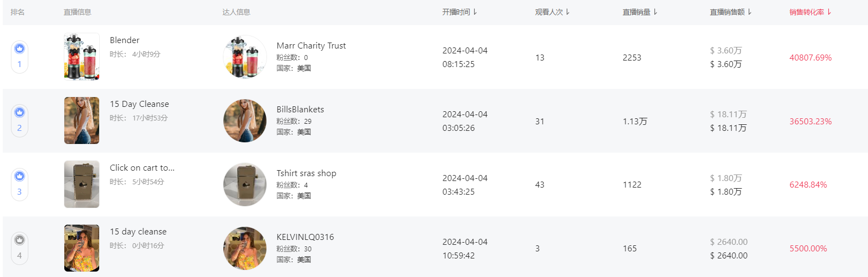Viewport: 868px width, 277px height.
Task: Open the KELVINLQ0316 creator profile link
Action: [x=305, y=237]
